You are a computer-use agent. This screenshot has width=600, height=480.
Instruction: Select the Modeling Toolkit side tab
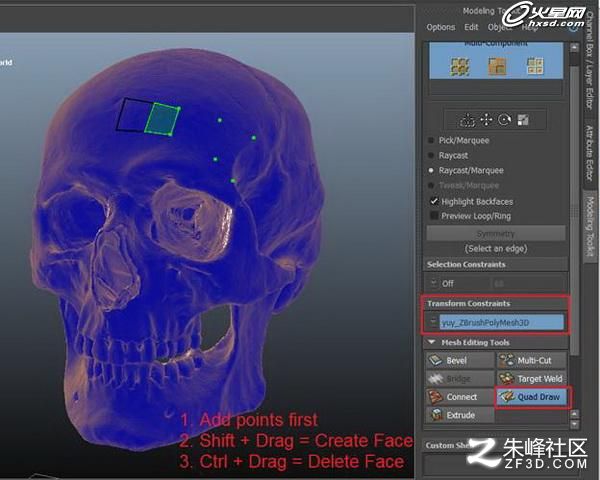[x=590, y=227]
